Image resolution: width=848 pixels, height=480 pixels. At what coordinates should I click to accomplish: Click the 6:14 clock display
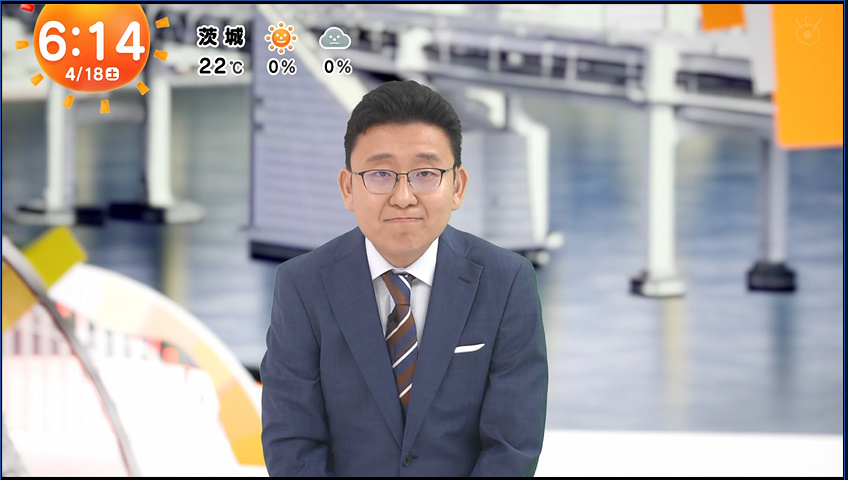(91, 42)
